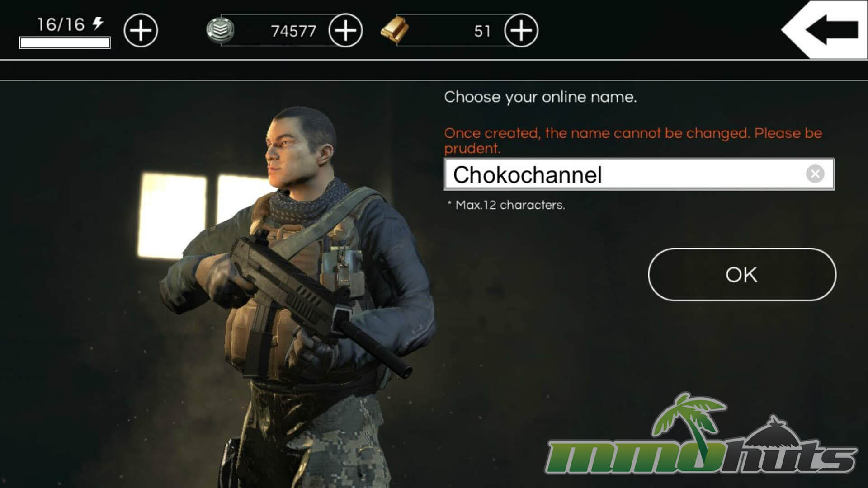Tap the lightning bolt energy icon
This screenshot has height=488, width=868.
[x=98, y=23]
